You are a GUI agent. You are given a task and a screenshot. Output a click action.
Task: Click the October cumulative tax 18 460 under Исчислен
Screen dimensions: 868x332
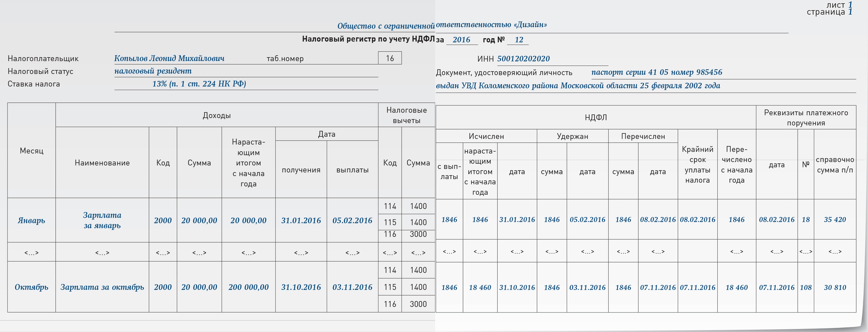coord(480,288)
